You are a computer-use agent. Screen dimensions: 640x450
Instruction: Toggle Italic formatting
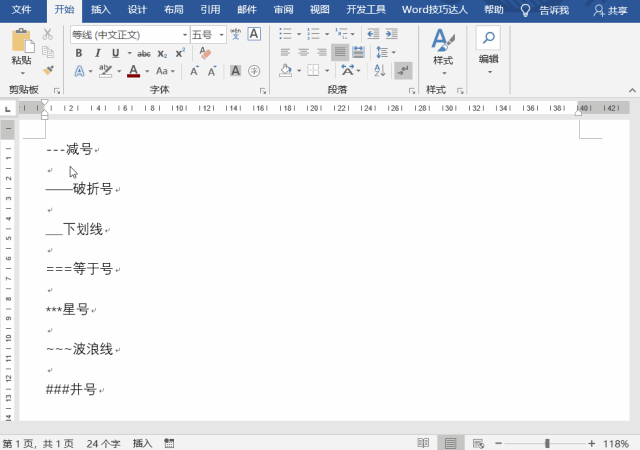click(97, 53)
